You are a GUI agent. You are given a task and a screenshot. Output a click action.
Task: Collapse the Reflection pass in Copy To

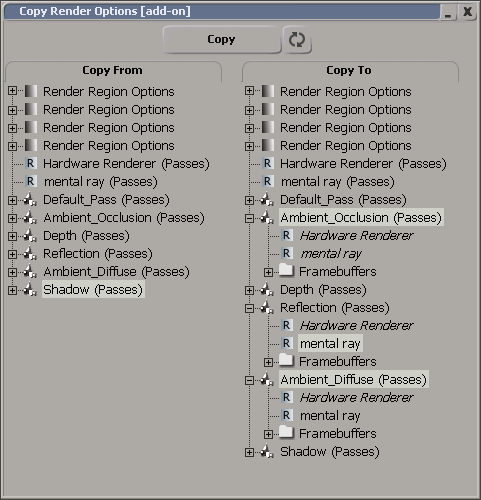coord(249,309)
